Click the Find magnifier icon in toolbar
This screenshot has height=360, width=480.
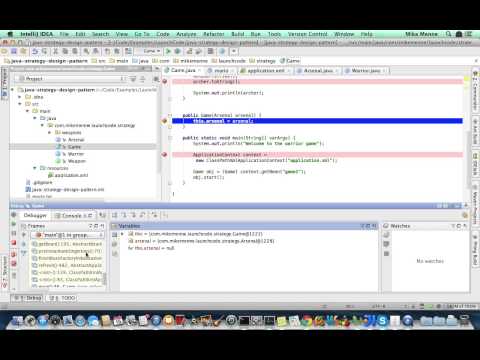(x=86, y=51)
